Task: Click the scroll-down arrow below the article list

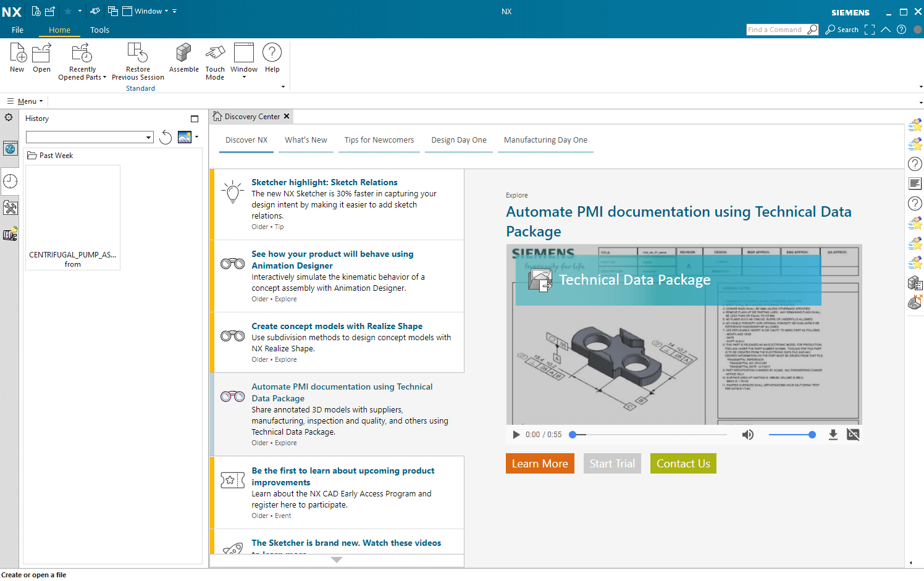Action: point(337,560)
